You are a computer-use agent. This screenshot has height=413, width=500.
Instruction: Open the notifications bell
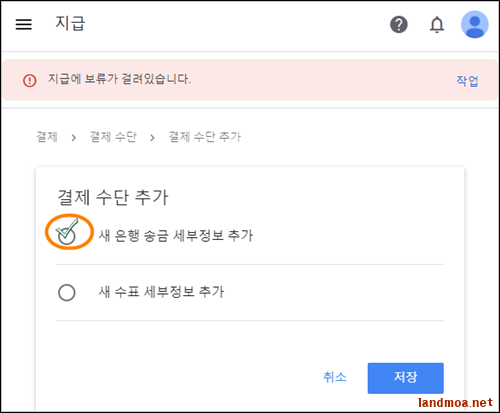(x=437, y=25)
